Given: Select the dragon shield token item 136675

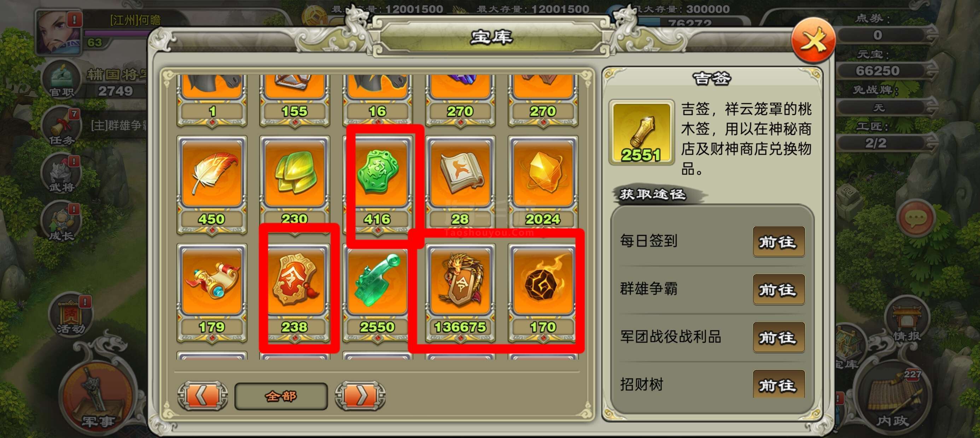Looking at the screenshot, I should [x=460, y=293].
